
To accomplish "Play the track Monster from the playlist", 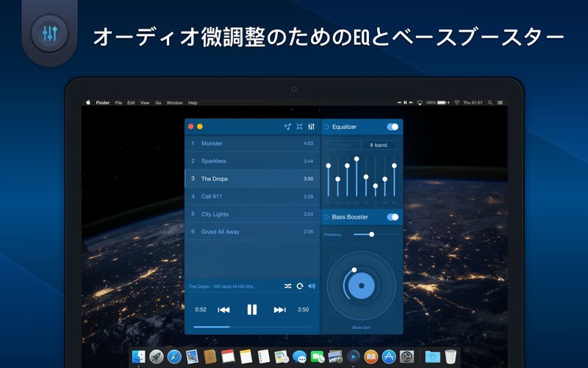I will point(212,144).
